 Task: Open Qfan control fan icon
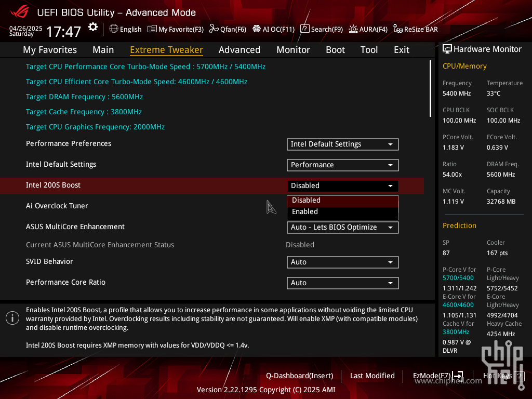click(214, 29)
